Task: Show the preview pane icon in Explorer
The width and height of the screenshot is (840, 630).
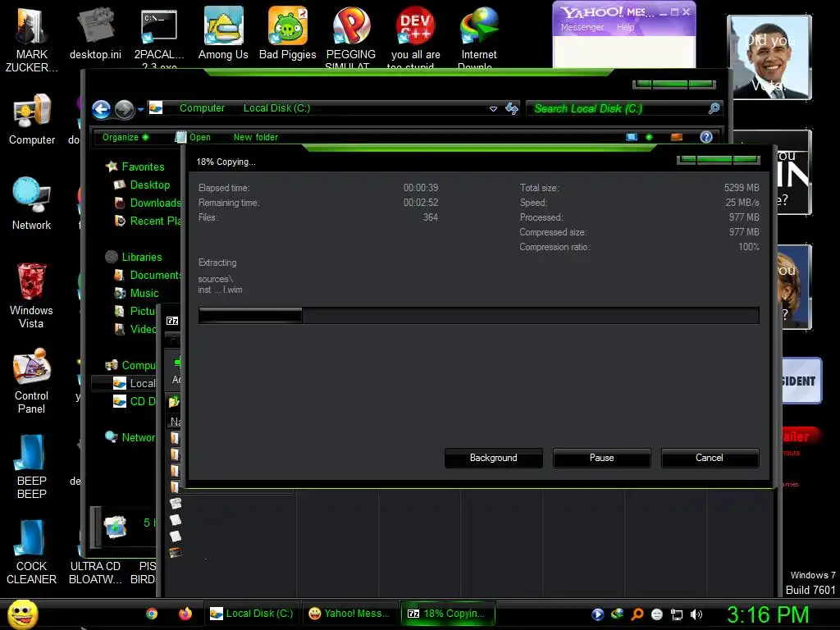Action: [677, 137]
